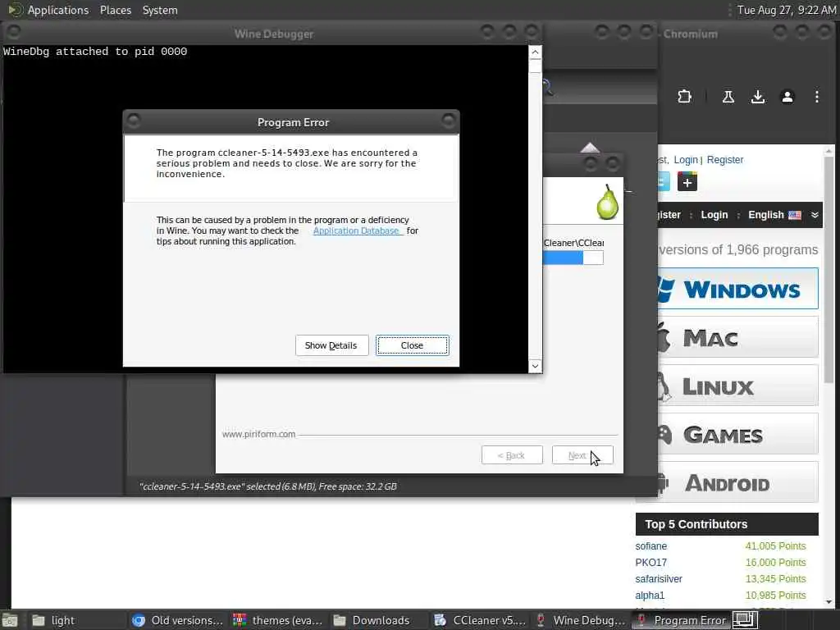Click Back in CCleaner installer
This screenshot has height=630, width=840.
pos(512,455)
